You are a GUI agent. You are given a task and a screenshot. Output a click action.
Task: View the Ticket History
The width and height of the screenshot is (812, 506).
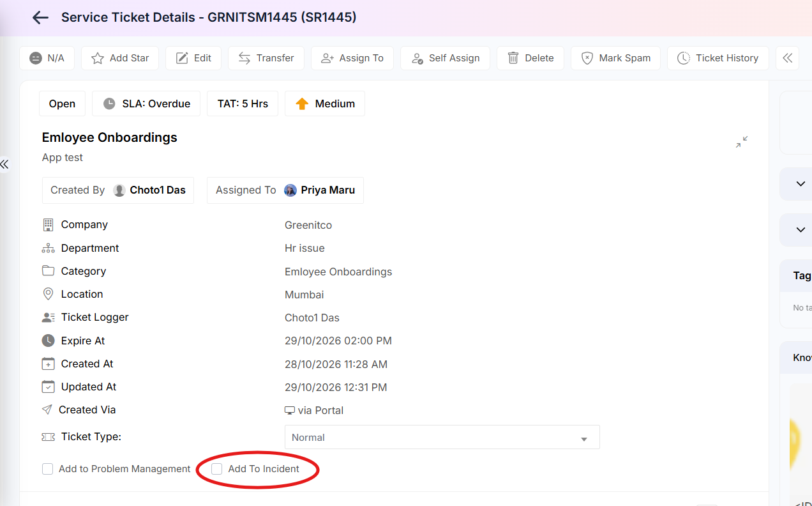[718, 58]
